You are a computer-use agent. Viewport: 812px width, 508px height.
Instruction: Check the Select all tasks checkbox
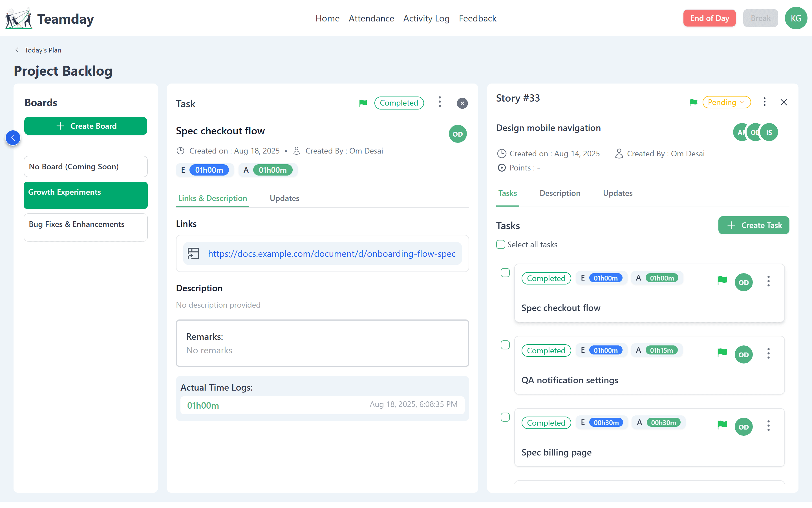click(x=500, y=244)
